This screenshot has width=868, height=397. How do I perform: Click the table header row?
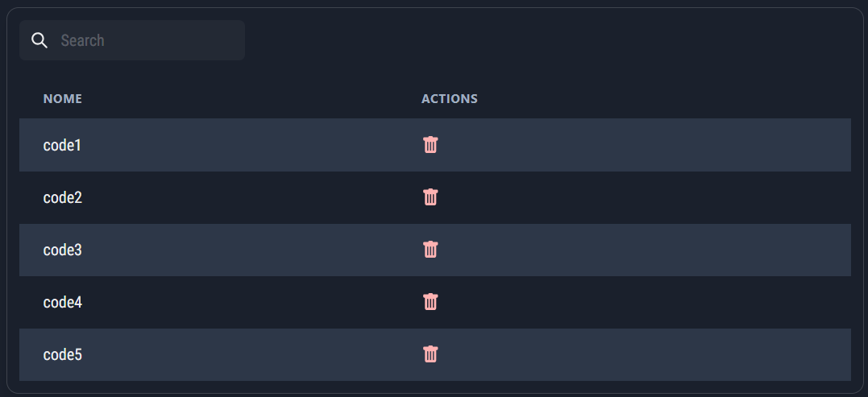[645, 99]
